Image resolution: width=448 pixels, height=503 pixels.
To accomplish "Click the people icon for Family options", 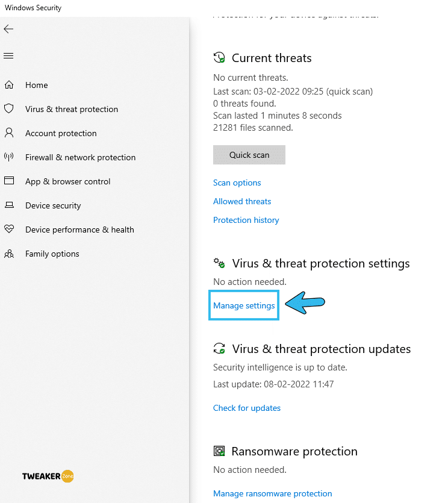I will coord(9,254).
